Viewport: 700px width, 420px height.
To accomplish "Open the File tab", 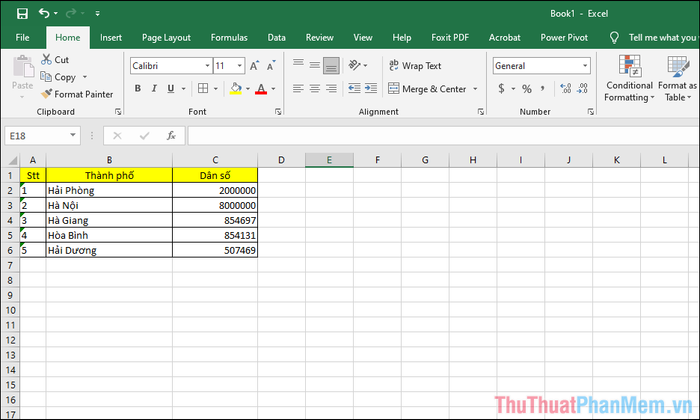I will (x=22, y=38).
